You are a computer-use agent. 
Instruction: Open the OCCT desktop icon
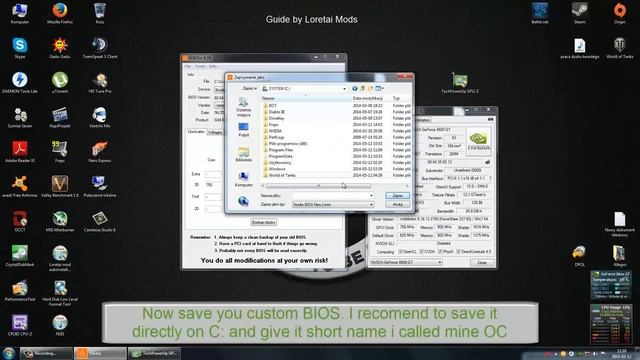click(x=20, y=221)
